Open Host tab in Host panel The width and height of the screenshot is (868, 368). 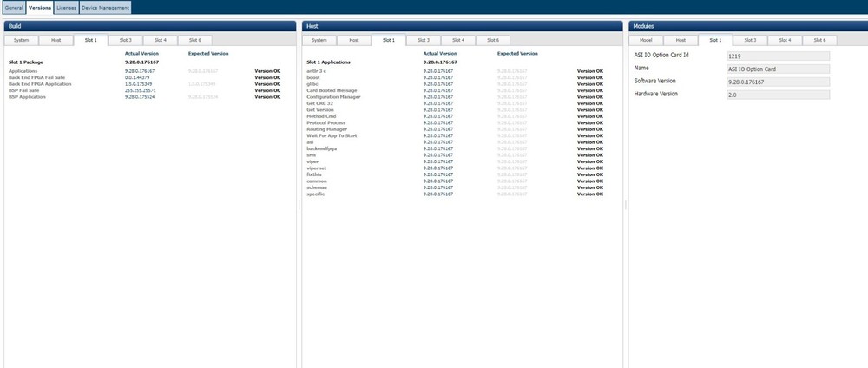coord(354,40)
